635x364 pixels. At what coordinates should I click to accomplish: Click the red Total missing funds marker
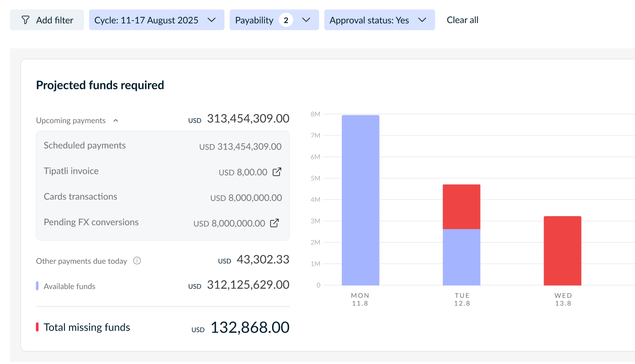point(37,327)
